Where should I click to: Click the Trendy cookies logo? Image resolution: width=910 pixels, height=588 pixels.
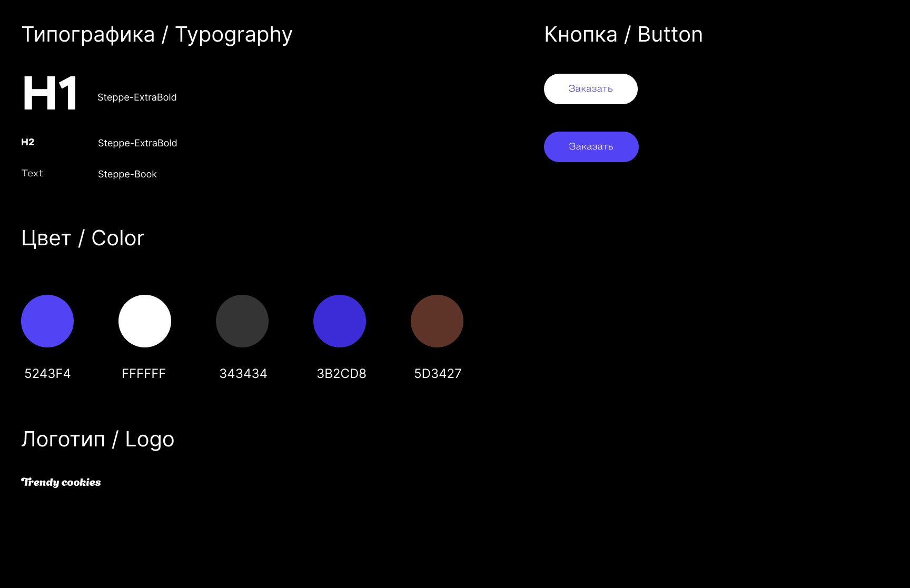[61, 482]
